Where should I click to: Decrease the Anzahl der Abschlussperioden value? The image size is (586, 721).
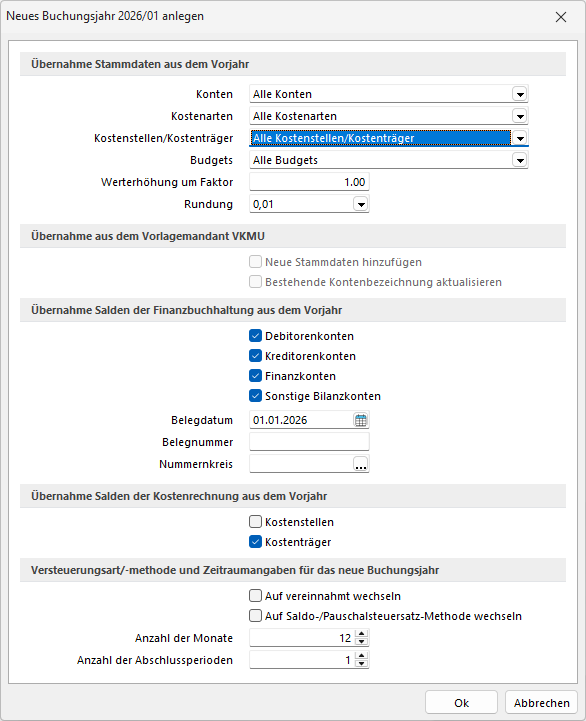point(362,664)
